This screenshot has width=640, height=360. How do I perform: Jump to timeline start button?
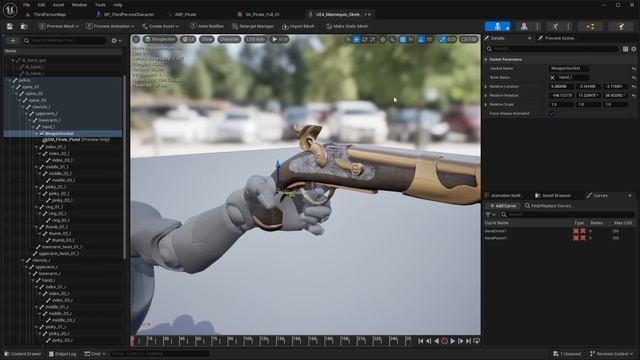[421, 341]
